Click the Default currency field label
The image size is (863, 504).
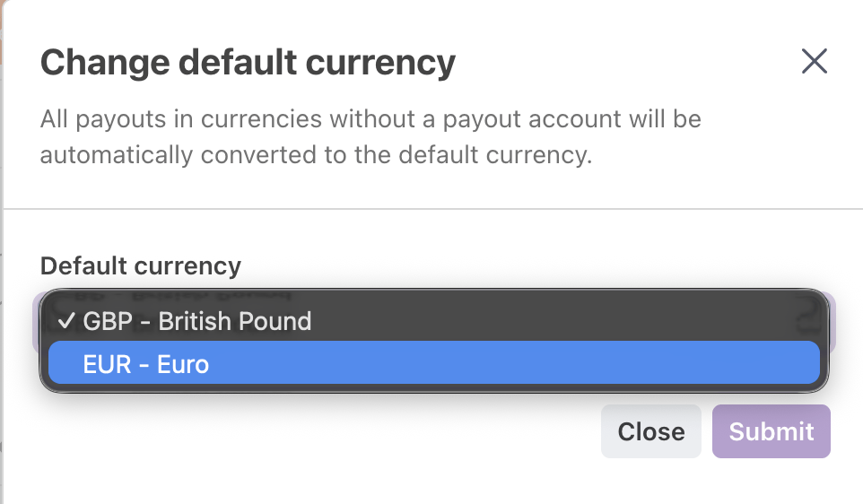[x=141, y=265]
